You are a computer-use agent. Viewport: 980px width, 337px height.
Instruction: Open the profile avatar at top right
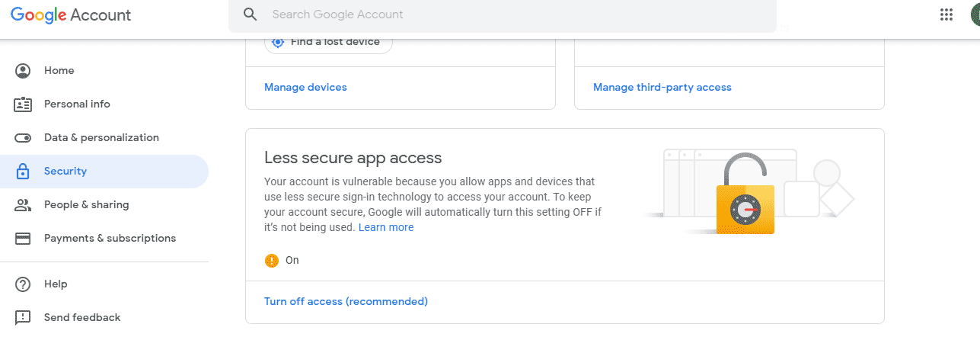975,14
